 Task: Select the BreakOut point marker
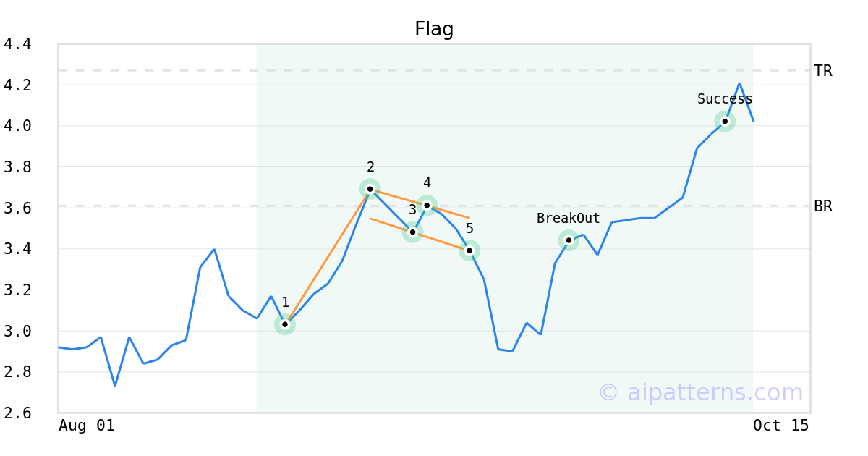click(x=569, y=240)
